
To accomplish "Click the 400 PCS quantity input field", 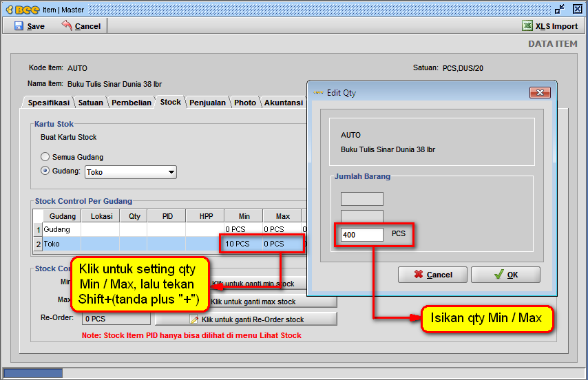I will (x=362, y=235).
